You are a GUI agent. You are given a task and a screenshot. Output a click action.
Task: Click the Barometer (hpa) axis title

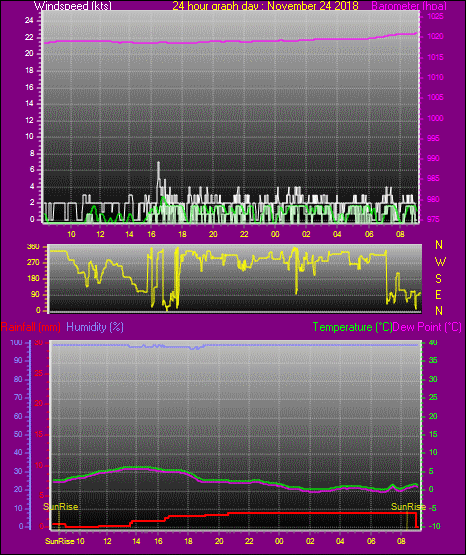click(x=409, y=6)
